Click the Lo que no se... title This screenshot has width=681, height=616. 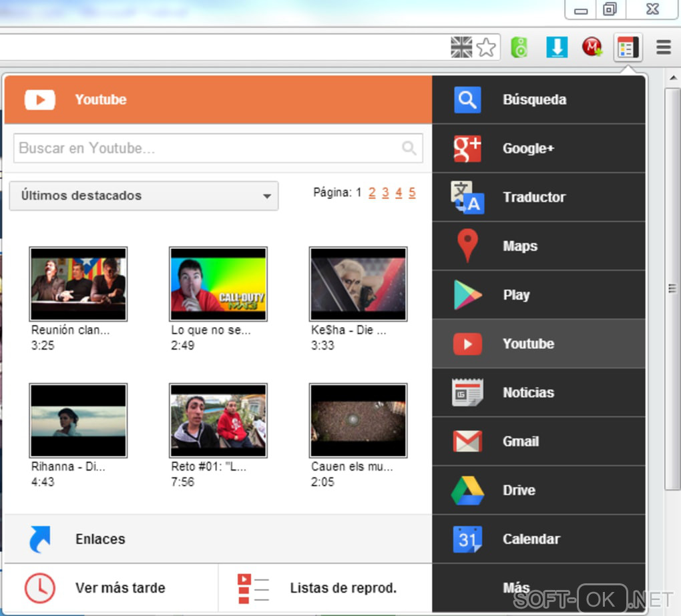[210, 330]
